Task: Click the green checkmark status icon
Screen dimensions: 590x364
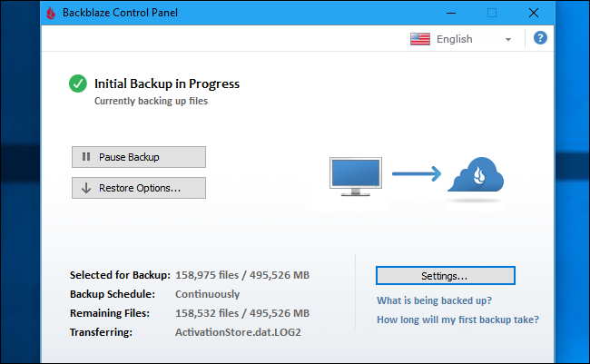Action: [x=79, y=84]
